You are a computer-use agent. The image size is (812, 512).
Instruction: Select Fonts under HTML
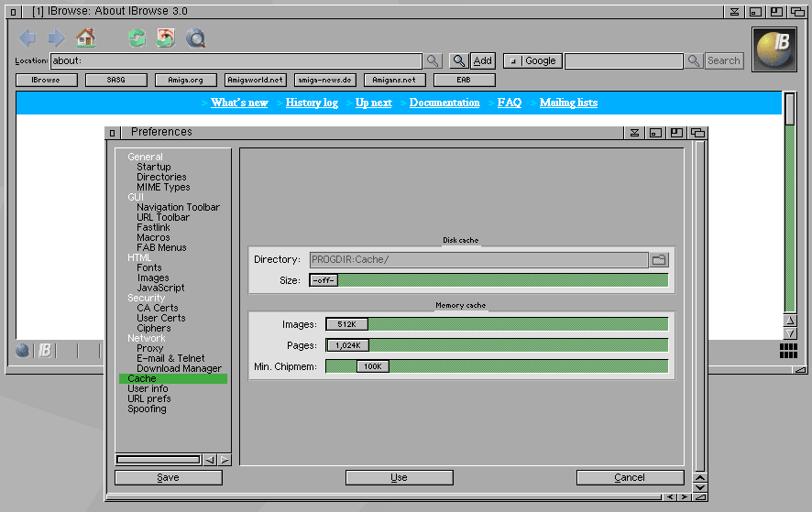click(149, 267)
